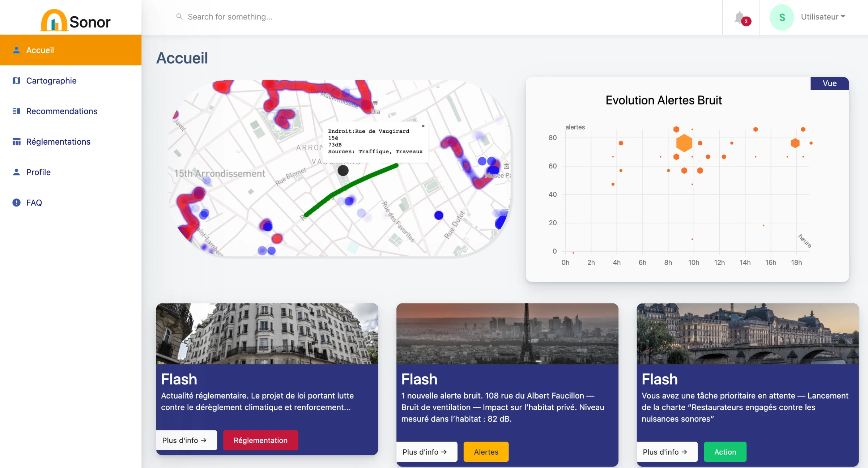Click the Rue Dutot street label

[x=454, y=225]
